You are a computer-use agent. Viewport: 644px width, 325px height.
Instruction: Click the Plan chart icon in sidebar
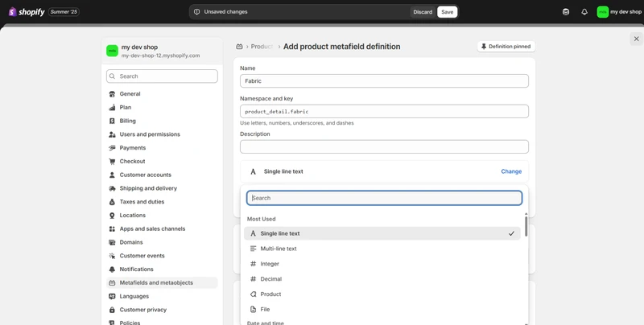pyautogui.click(x=112, y=108)
